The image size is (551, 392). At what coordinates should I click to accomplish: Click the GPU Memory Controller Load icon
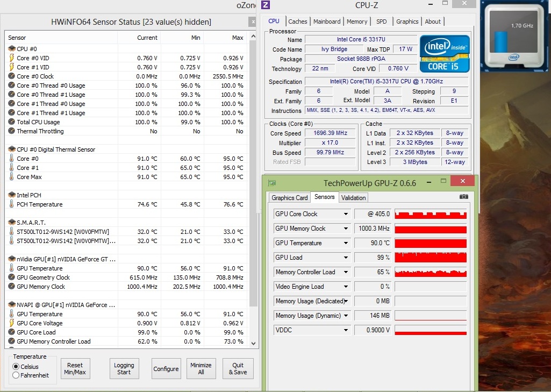[12, 341]
